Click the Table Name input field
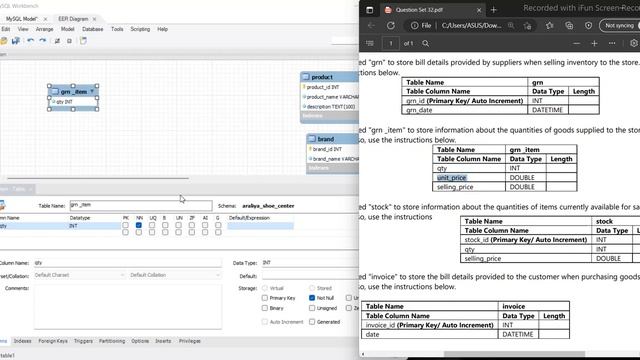The width and height of the screenshot is (640, 360). pyautogui.click(x=141, y=205)
